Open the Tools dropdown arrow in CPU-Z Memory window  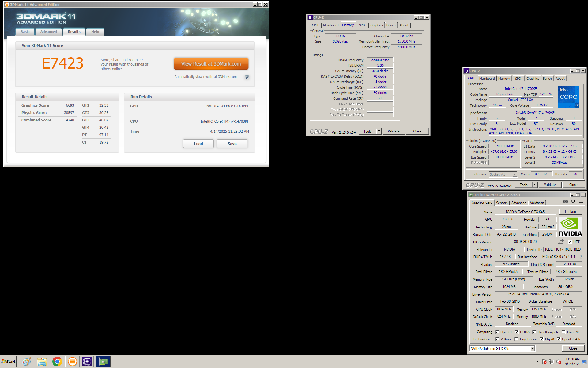coord(379,131)
